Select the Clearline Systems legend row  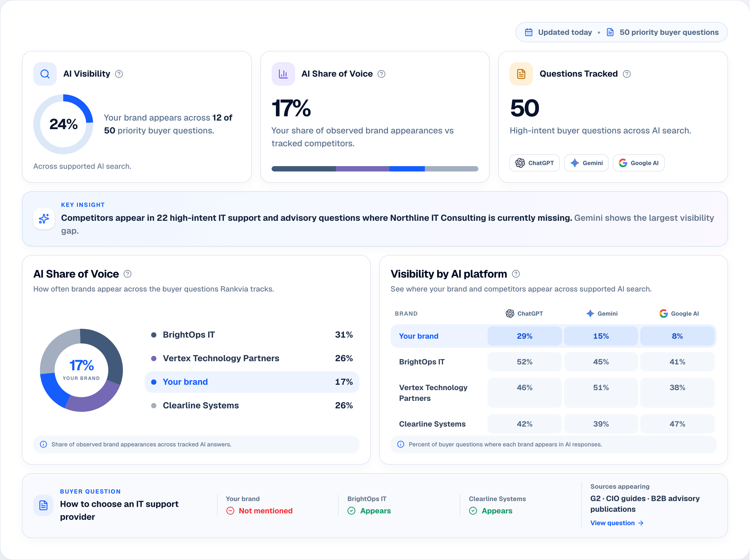click(x=252, y=405)
